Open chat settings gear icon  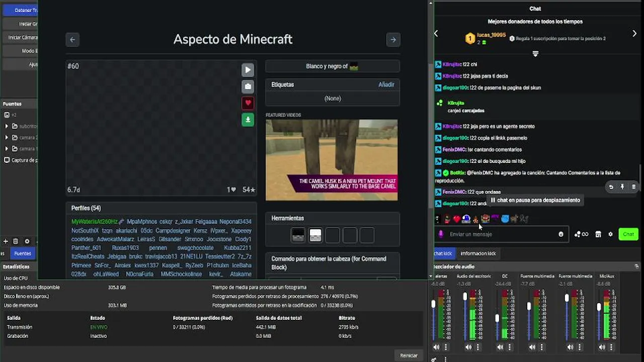coord(610,234)
